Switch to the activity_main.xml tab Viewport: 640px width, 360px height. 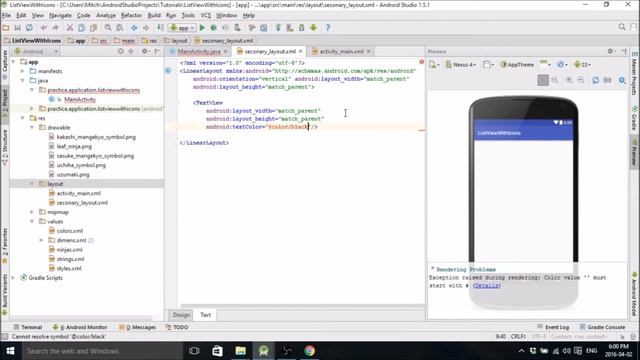[x=341, y=51]
